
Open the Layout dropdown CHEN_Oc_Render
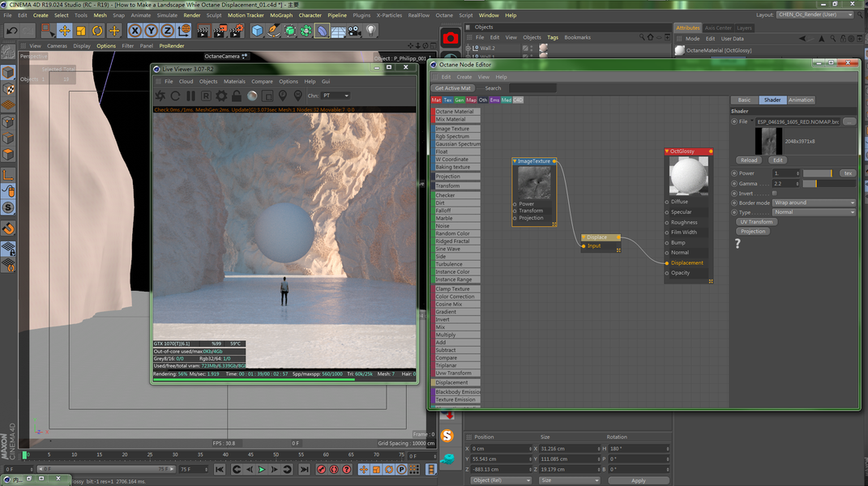[815, 15]
